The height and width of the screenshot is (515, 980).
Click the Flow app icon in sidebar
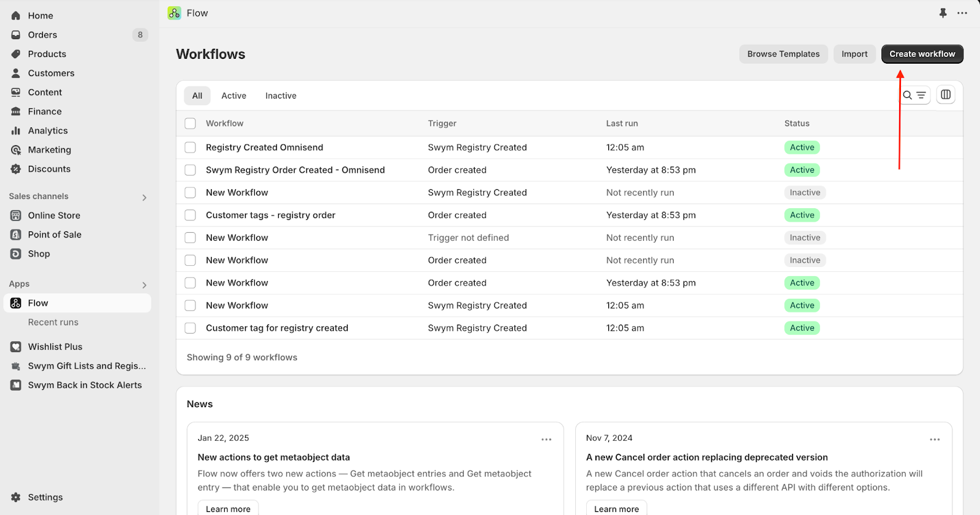16,303
